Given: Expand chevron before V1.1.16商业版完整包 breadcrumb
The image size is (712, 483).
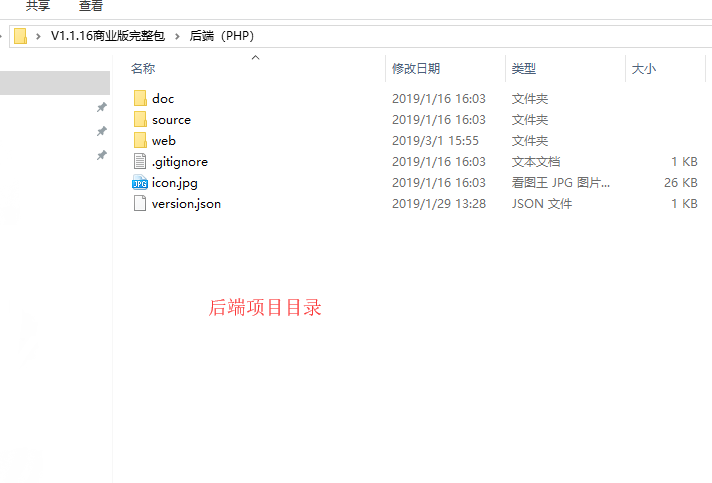Looking at the screenshot, I should click(39, 36).
